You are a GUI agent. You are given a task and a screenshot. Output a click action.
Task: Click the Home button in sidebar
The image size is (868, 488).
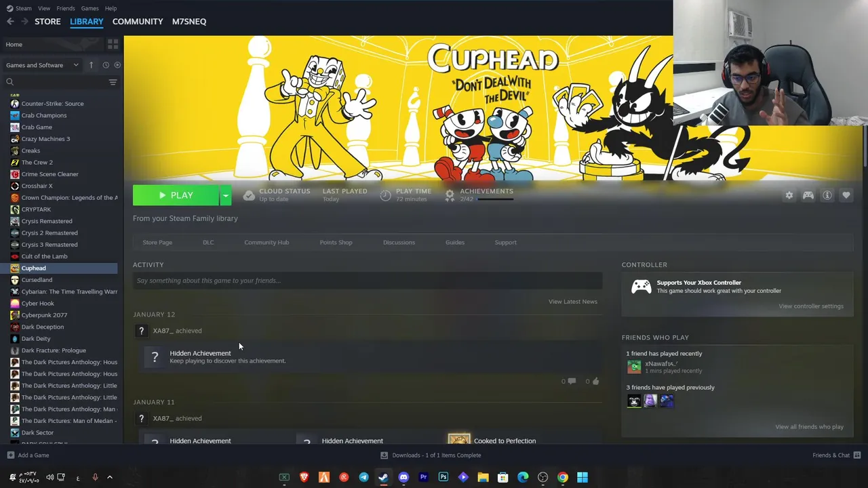pyautogui.click(x=52, y=44)
